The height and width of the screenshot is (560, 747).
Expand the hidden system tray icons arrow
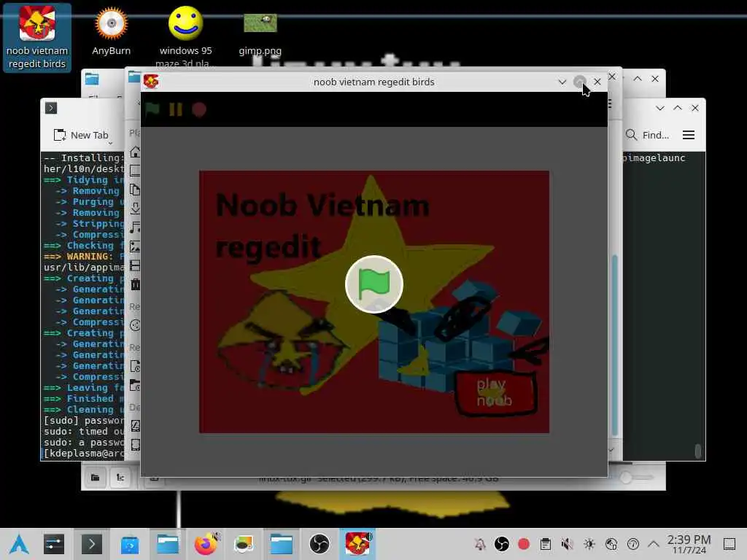coord(654,544)
